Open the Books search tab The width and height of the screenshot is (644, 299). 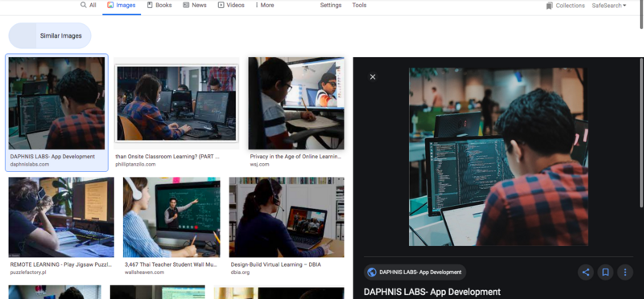pyautogui.click(x=159, y=6)
